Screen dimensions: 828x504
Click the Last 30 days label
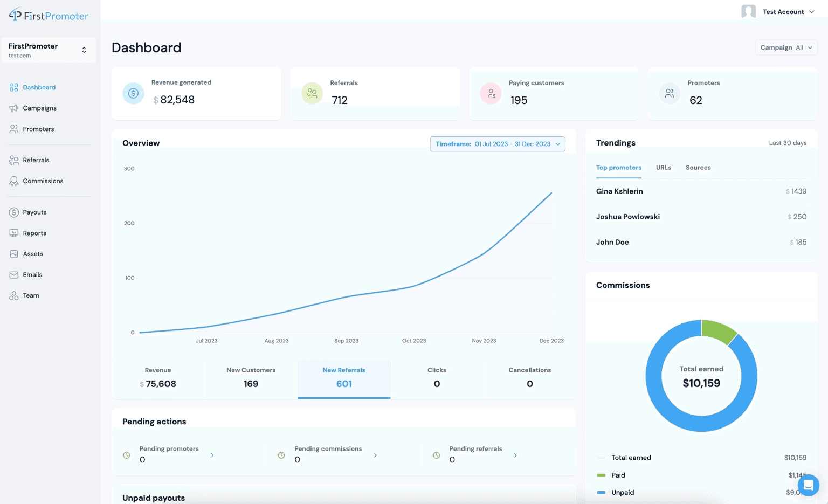[788, 143]
